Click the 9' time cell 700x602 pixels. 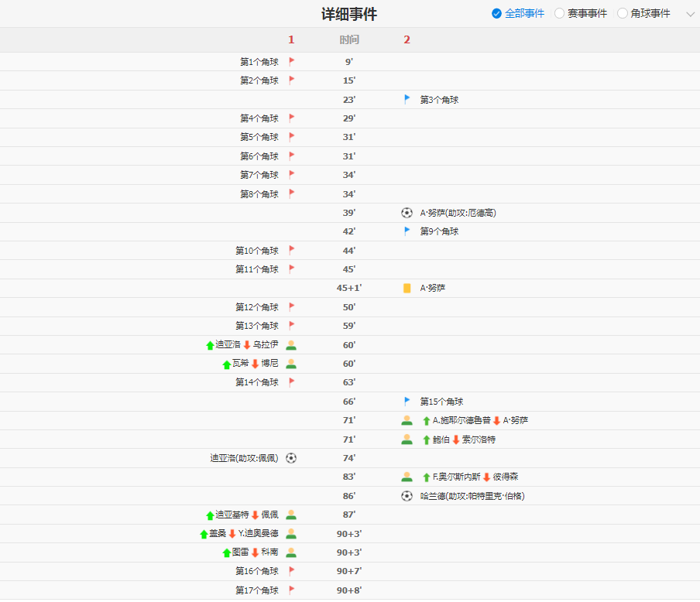349,62
